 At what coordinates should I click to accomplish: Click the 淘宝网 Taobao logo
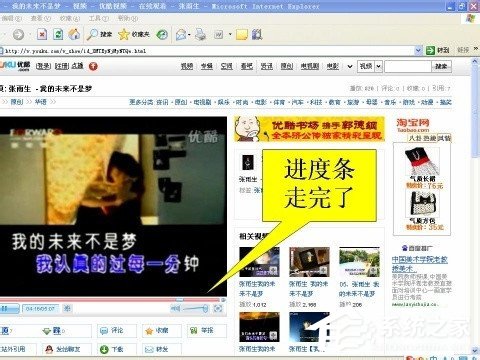[413, 125]
